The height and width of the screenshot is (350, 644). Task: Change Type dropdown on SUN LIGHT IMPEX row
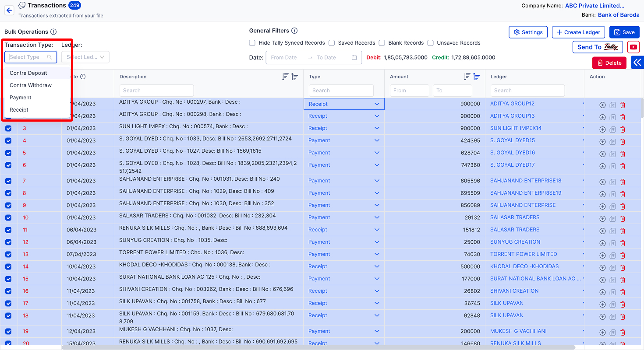[344, 128]
